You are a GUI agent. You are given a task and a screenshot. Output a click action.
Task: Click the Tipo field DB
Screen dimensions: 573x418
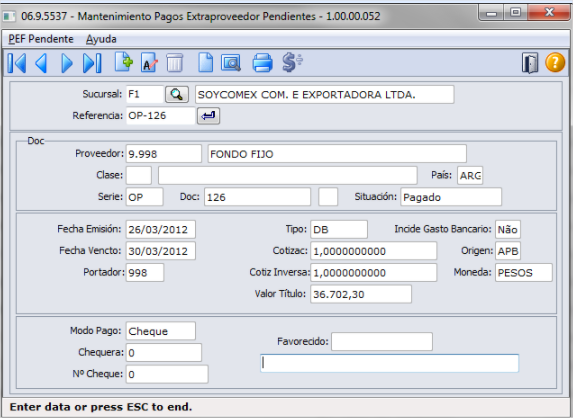click(339, 229)
